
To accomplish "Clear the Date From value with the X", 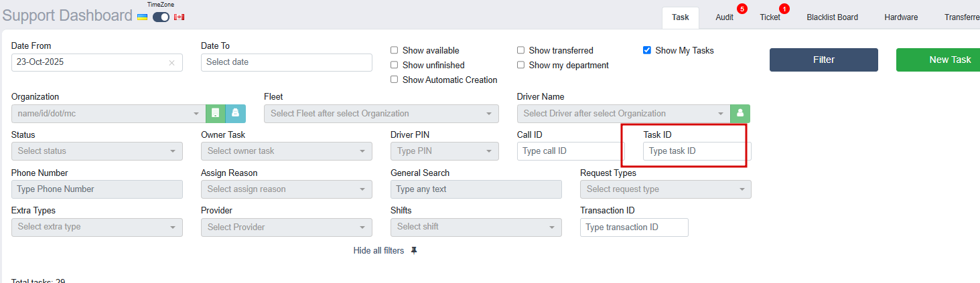I will (171, 63).
